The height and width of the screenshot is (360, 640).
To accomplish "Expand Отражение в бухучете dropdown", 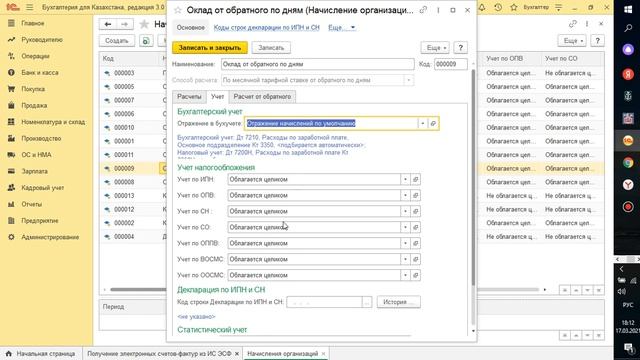I will (x=423, y=123).
